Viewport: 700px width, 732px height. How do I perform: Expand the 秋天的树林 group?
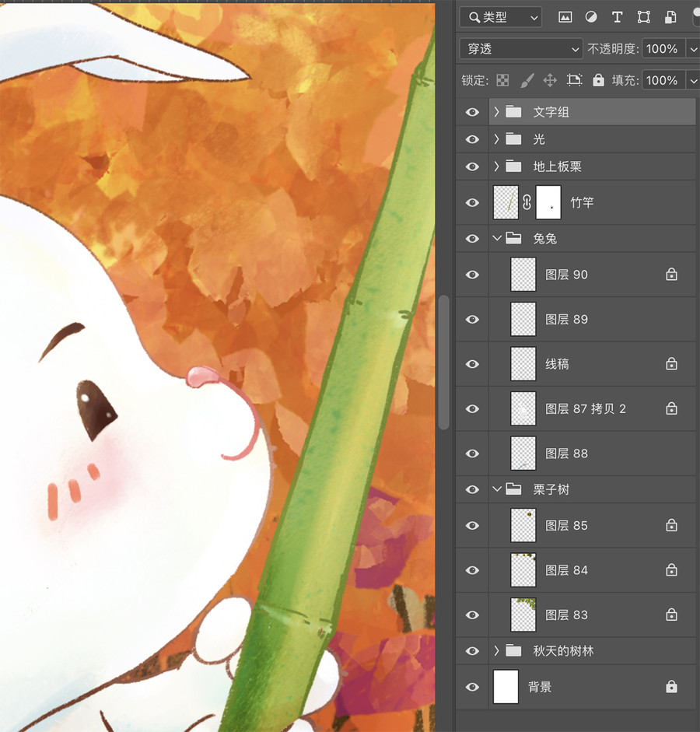pos(496,650)
